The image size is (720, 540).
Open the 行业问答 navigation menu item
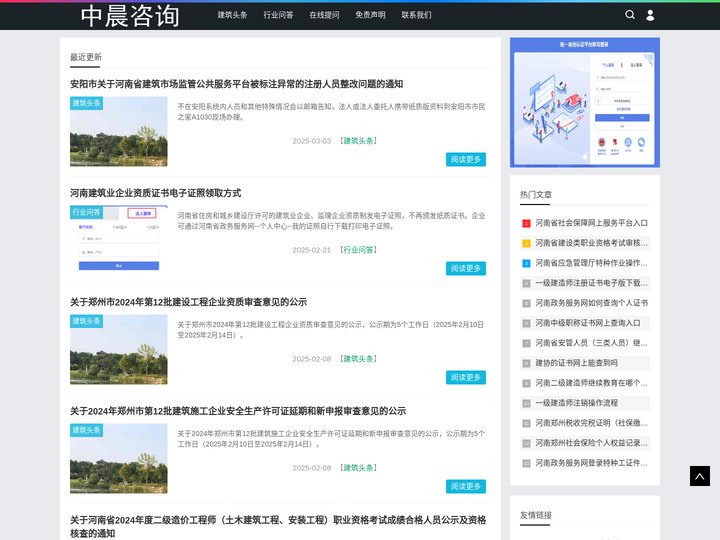point(278,15)
